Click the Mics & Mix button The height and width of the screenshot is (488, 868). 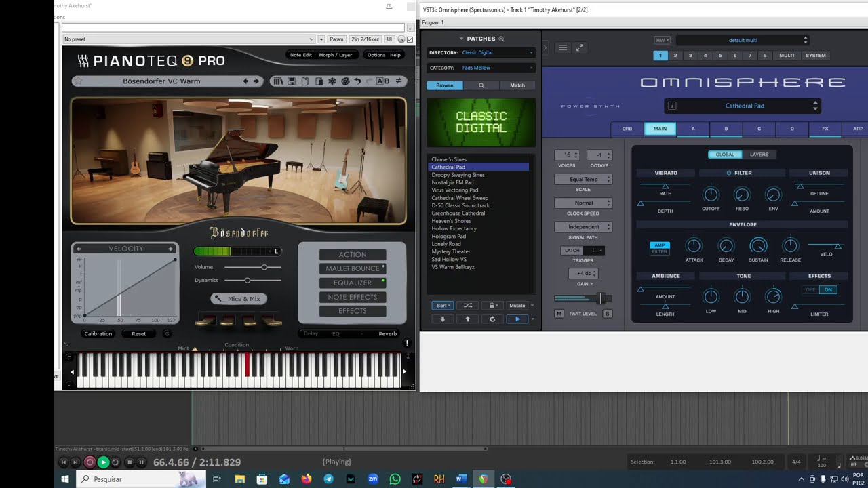239,298
